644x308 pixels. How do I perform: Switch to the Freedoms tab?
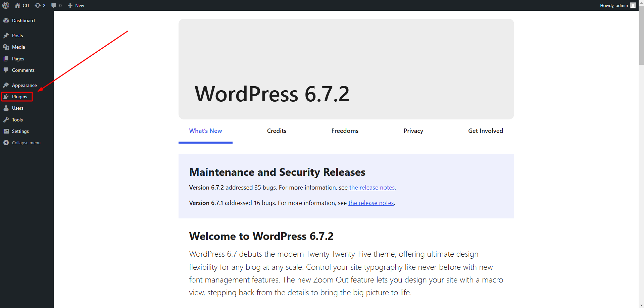point(345,131)
